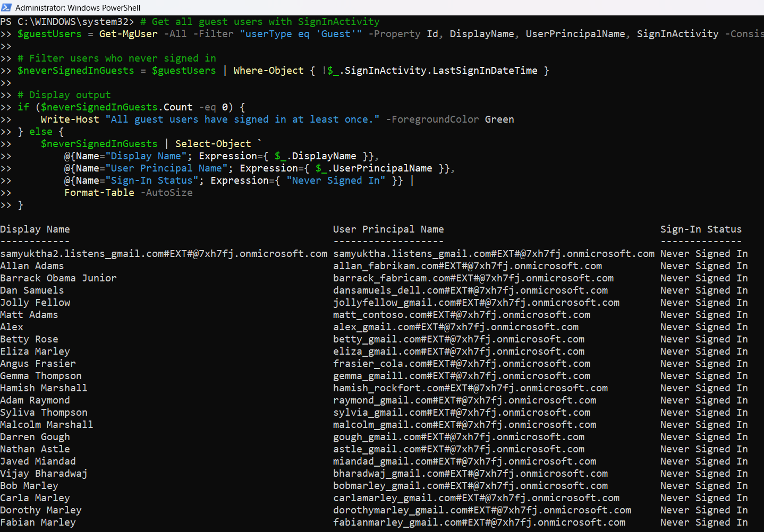This screenshot has height=532, width=764.
Task: Click the -ForegroundColor parameter
Action: (432, 119)
